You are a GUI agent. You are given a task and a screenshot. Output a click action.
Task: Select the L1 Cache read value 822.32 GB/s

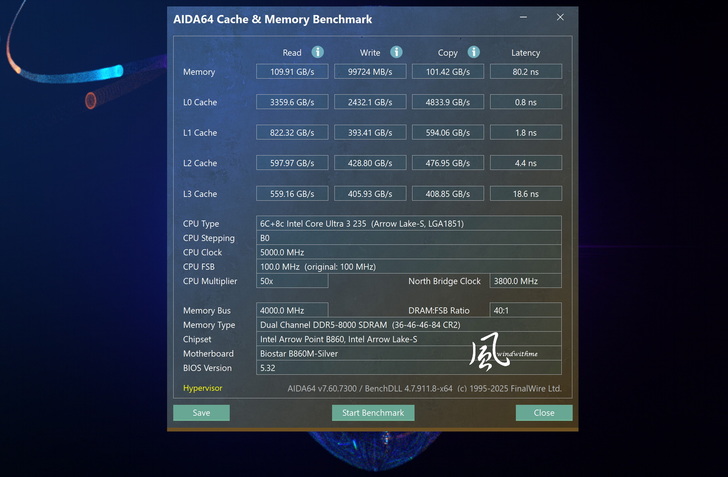point(292,132)
